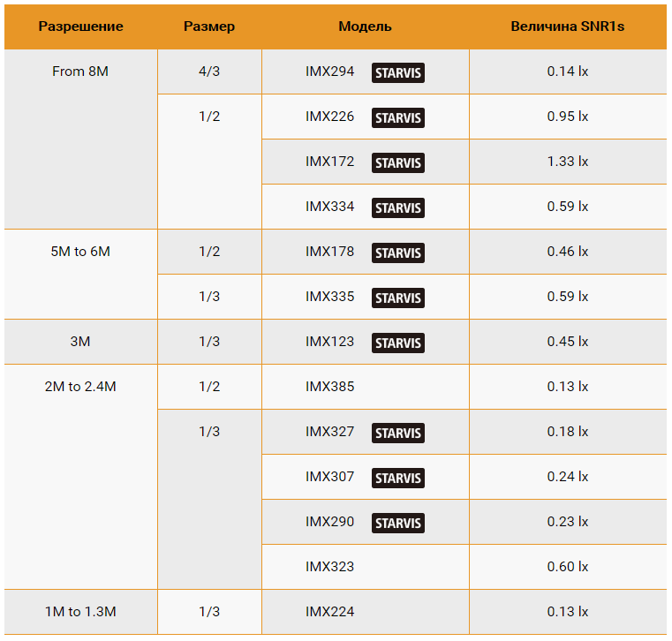This screenshot has height=641, width=672.
Task: Select the STARVIS logo beside IMX178
Action: (397, 253)
